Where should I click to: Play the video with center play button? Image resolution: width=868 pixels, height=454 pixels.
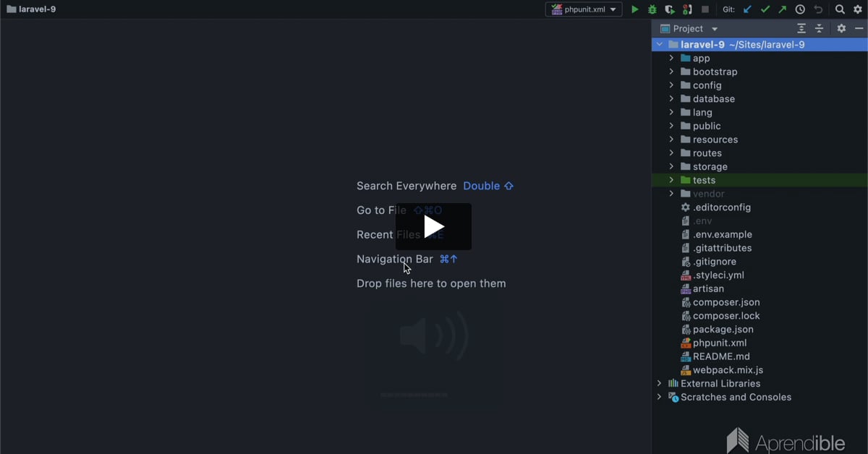(433, 226)
